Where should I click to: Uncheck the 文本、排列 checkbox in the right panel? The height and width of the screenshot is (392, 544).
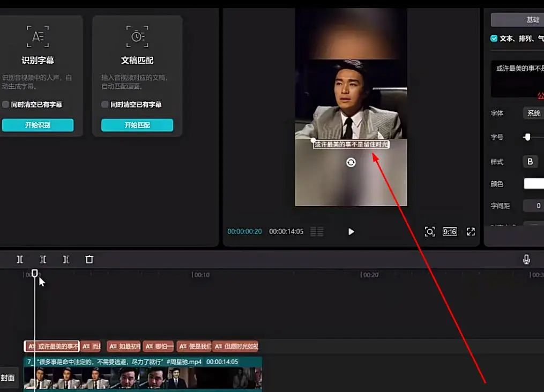pos(494,38)
